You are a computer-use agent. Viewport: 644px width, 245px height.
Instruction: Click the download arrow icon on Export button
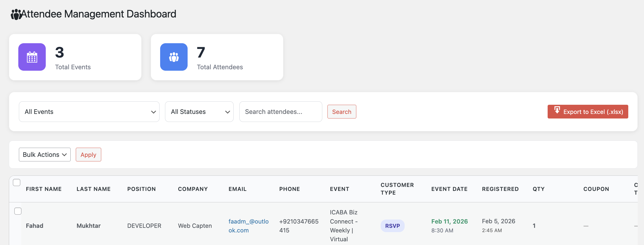click(x=557, y=110)
